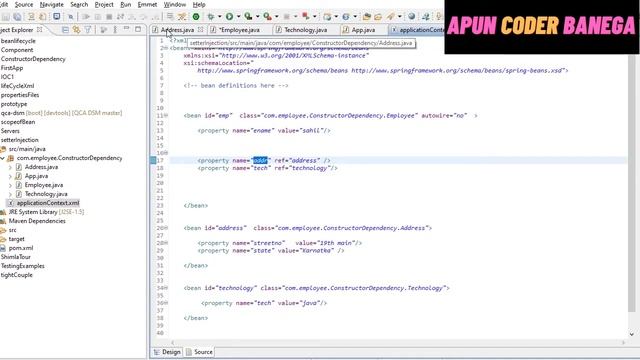The image size is (640, 360).
Task: Fold the address bean at line 26
Action: 166,228
